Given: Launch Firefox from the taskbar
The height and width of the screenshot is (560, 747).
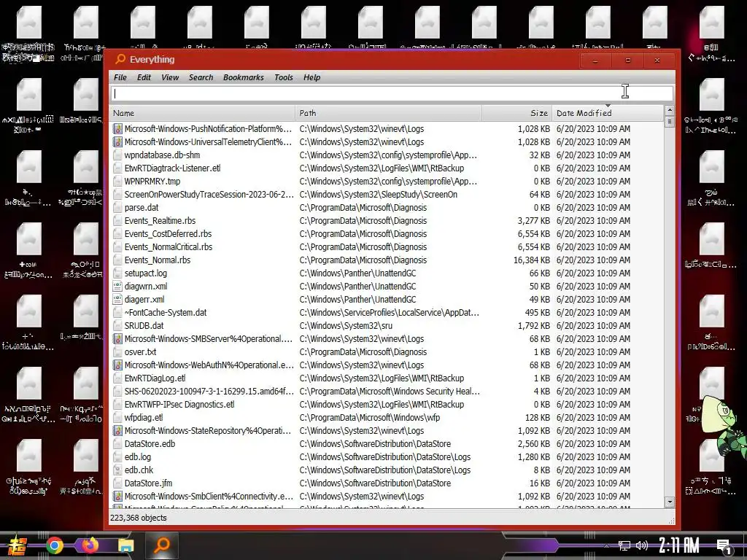Looking at the screenshot, I should click(x=90, y=545).
